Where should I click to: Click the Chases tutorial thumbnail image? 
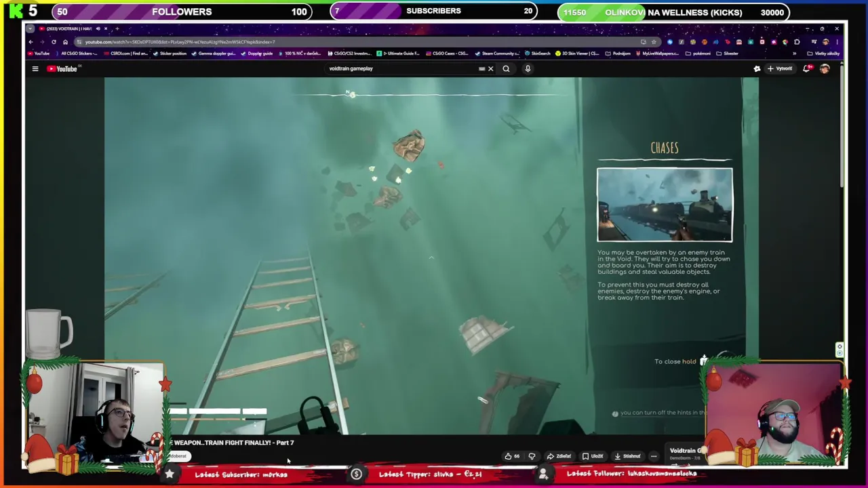click(665, 205)
